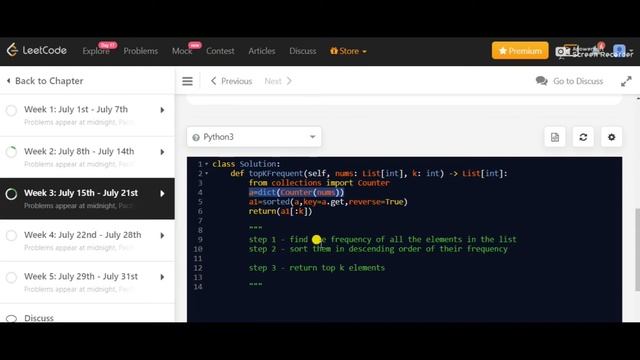Open the Articles menu item
The height and width of the screenshot is (360, 640).
pyautogui.click(x=262, y=51)
